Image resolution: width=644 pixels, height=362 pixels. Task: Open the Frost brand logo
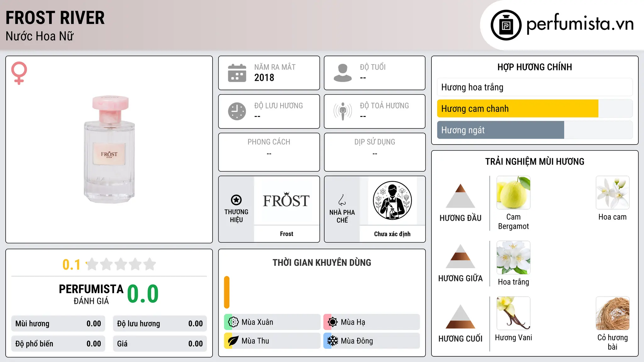[x=286, y=200]
